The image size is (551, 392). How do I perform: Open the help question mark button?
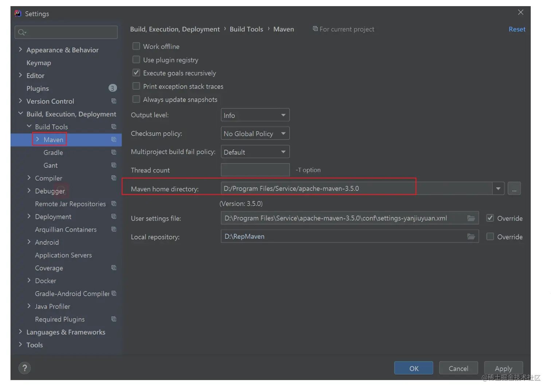[x=24, y=368]
